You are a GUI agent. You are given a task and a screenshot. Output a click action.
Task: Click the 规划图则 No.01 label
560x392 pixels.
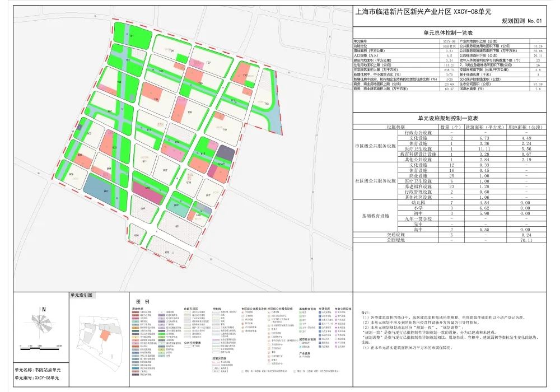[x=522, y=21]
